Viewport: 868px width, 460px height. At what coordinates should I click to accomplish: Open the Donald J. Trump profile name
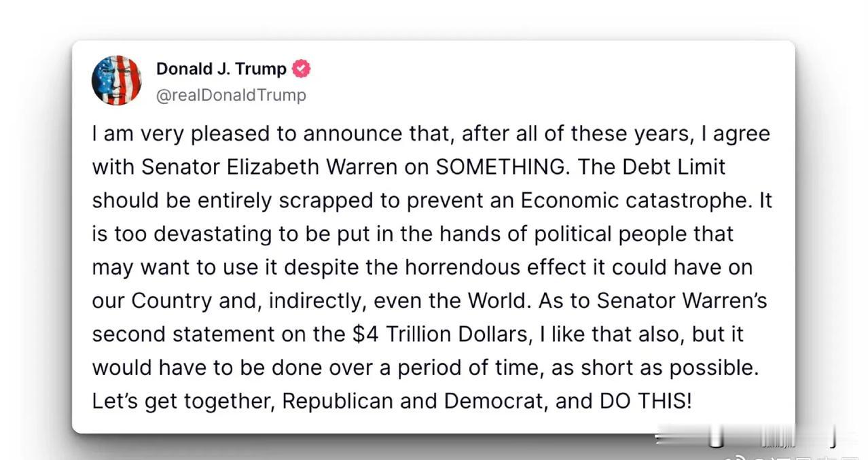221,69
